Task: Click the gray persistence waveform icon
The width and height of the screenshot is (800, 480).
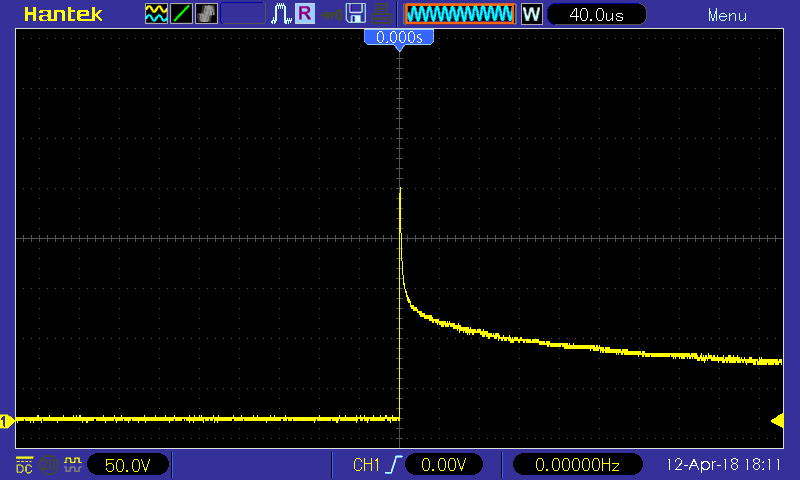Action: pyautogui.click(x=206, y=14)
